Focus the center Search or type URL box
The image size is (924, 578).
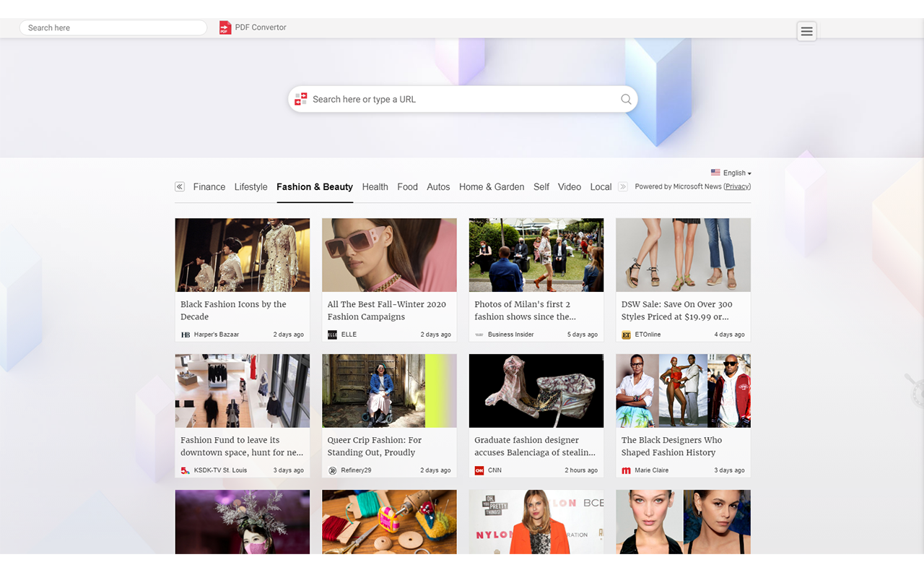tap(462, 100)
